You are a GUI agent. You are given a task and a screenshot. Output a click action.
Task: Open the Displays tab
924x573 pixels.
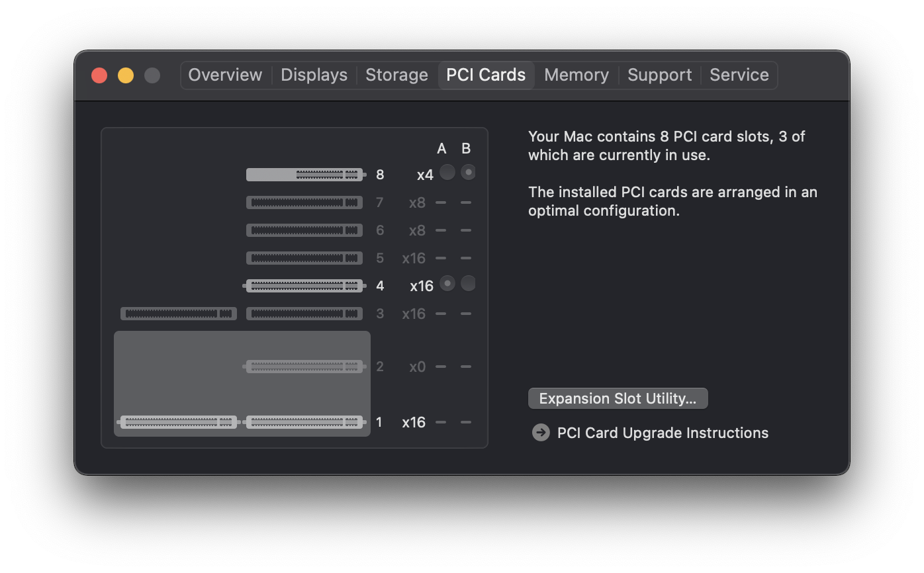(x=314, y=75)
